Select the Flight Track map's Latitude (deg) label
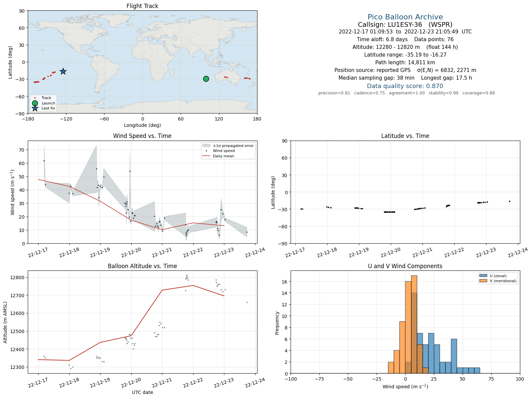This screenshot has height=398, width=532. [10, 62]
